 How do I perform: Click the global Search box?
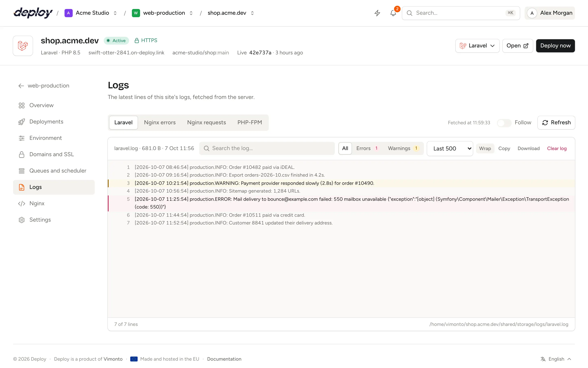point(461,13)
